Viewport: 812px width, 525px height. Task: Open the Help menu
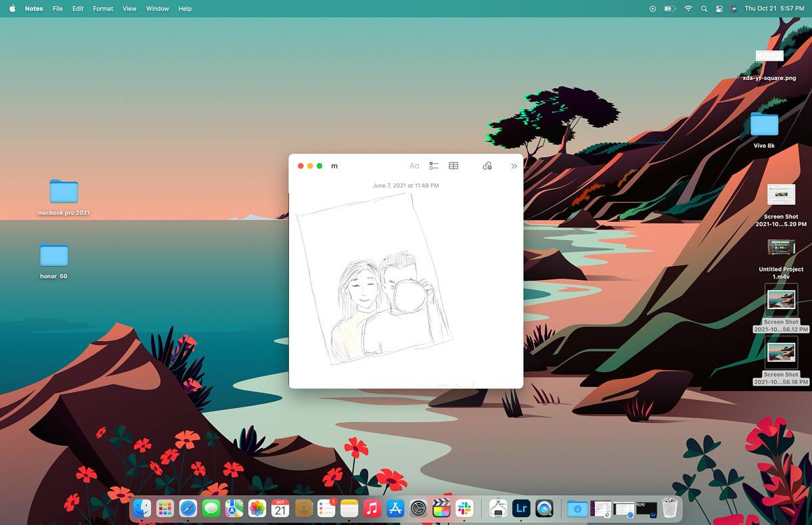coord(185,9)
